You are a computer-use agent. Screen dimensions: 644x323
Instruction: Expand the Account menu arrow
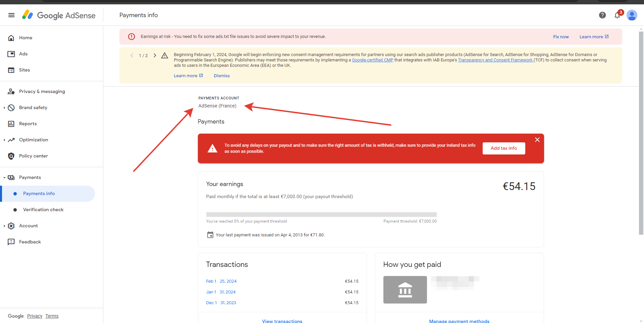pyautogui.click(x=4, y=226)
